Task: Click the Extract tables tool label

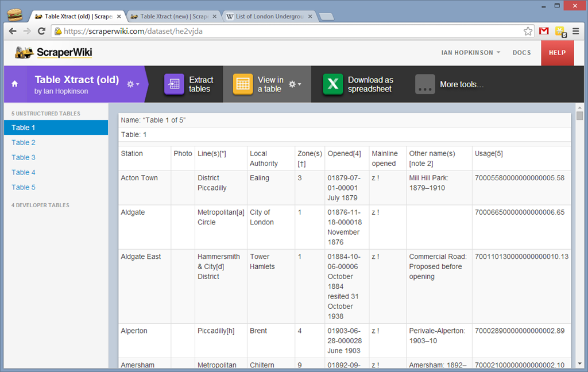Action: point(201,84)
